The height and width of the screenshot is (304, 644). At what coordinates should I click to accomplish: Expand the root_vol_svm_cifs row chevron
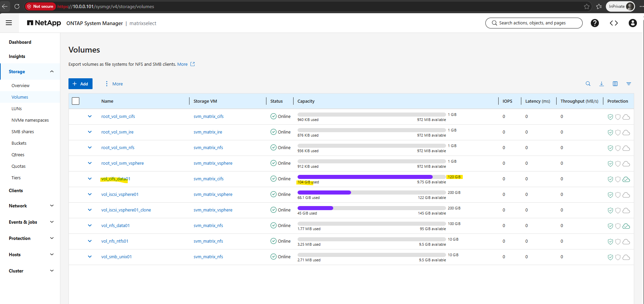tap(90, 116)
